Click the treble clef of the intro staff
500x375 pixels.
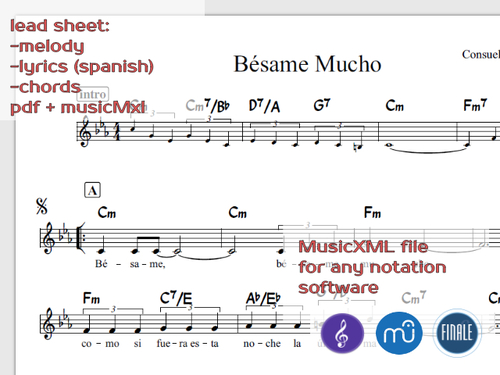[x=85, y=131]
